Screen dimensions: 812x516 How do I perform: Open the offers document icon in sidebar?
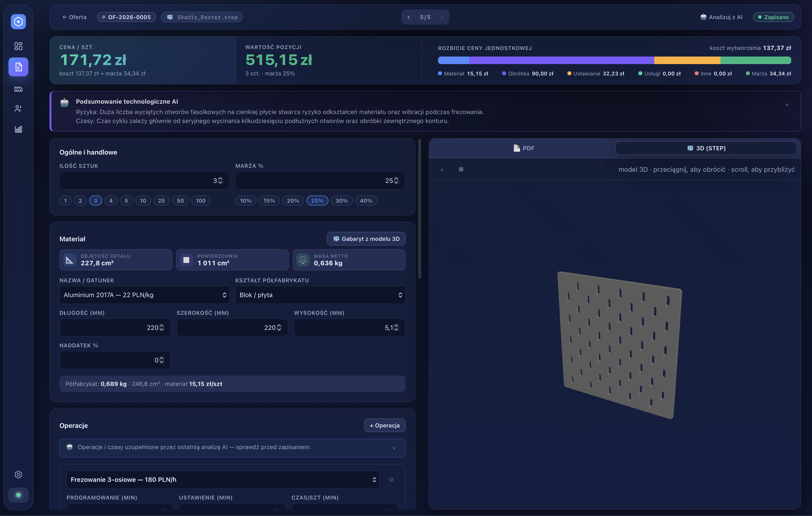click(18, 67)
